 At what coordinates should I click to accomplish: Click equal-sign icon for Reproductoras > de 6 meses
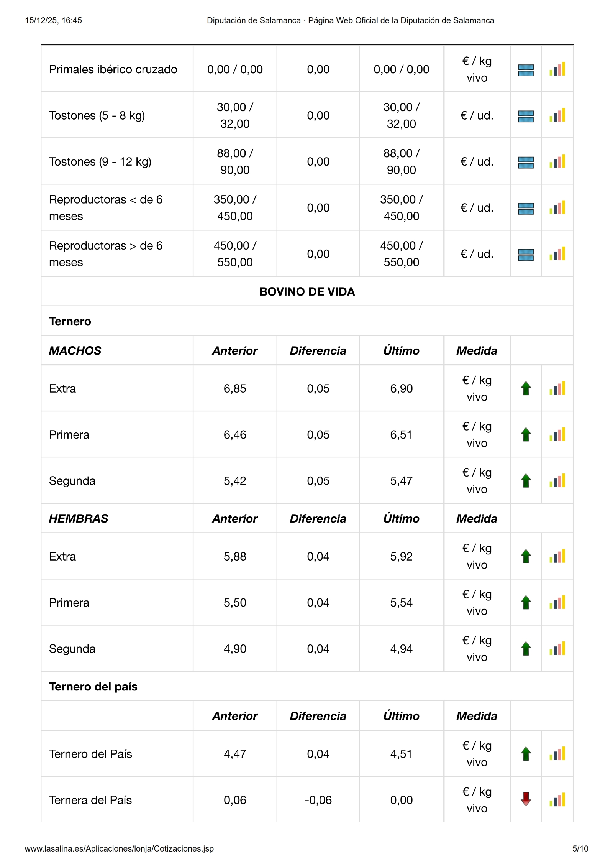(x=526, y=255)
